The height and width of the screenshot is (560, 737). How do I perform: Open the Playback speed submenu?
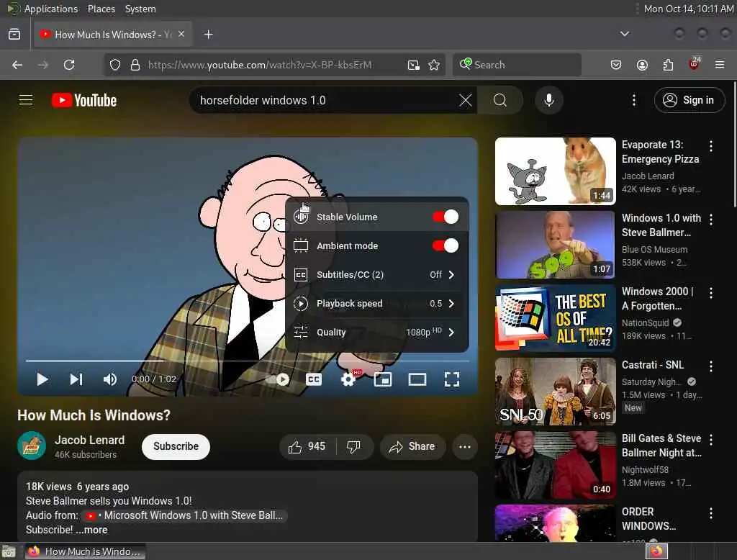tap(377, 303)
